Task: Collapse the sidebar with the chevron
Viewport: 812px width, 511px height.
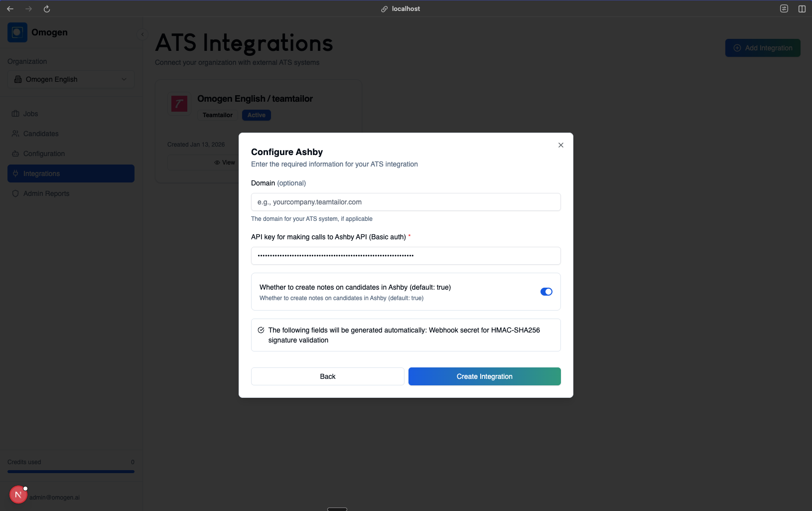Action: [x=142, y=34]
